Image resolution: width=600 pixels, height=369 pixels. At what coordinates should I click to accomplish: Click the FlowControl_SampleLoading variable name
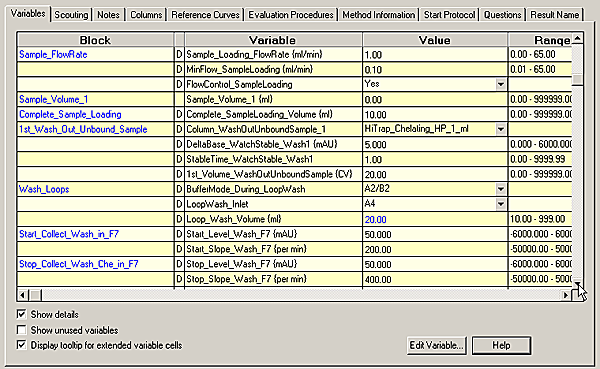tap(239, 84)
